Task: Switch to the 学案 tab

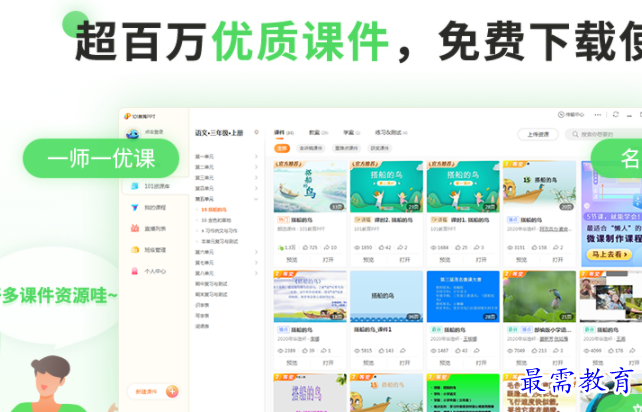Action: [351, 133]
